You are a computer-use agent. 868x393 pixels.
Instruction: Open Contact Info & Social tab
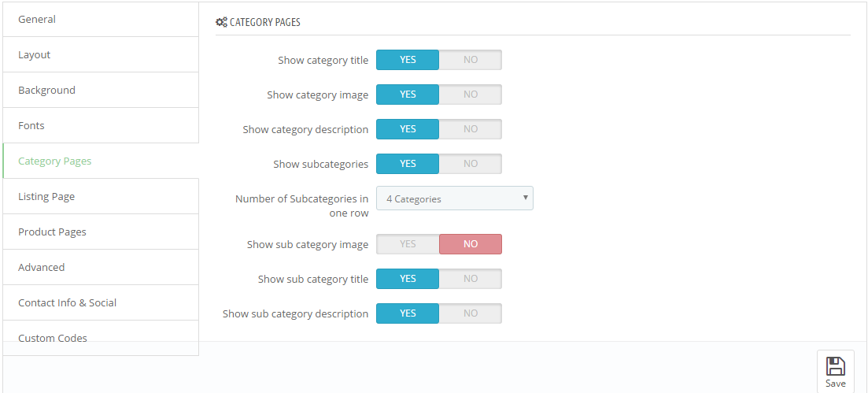coord(101,303)
